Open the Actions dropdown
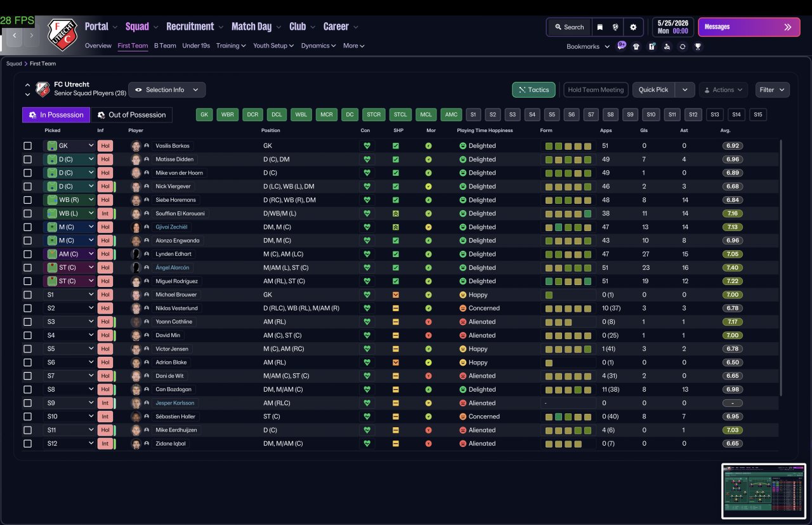The width and height of the screenshot is (812, 525). tap(723, 90)
